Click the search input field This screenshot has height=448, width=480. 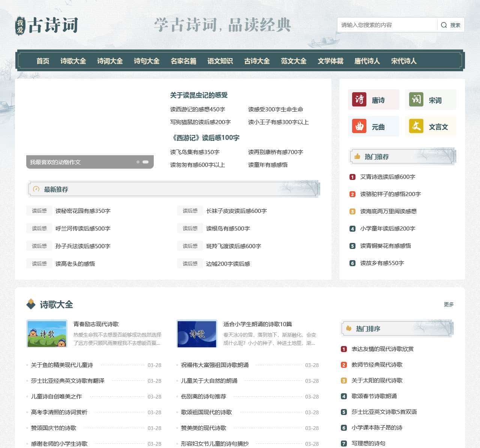(x=387, y=25)
